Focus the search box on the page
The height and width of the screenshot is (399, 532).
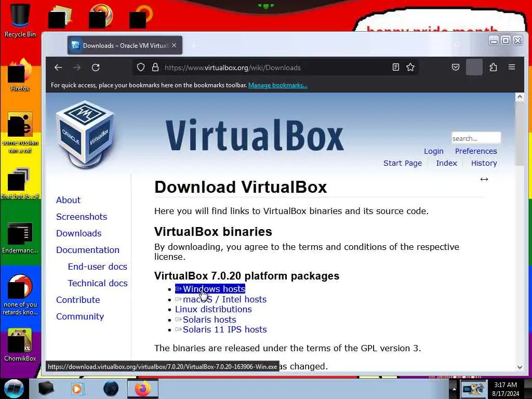(476, 138)
